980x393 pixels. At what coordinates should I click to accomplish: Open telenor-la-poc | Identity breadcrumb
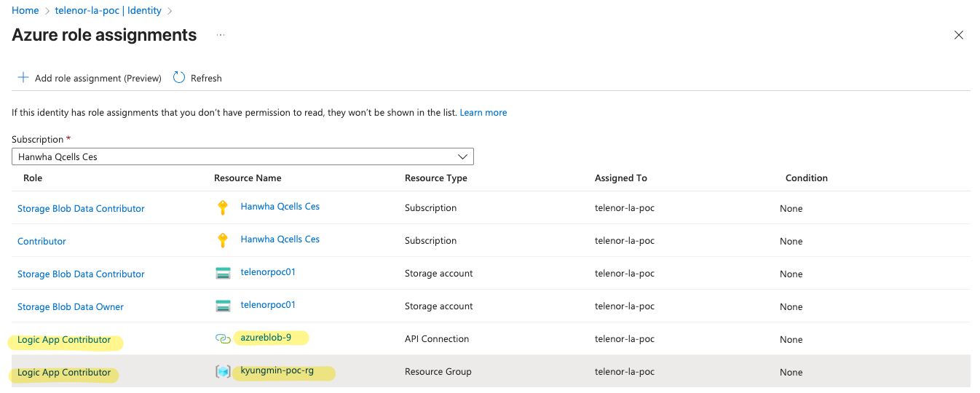point(108,11)
